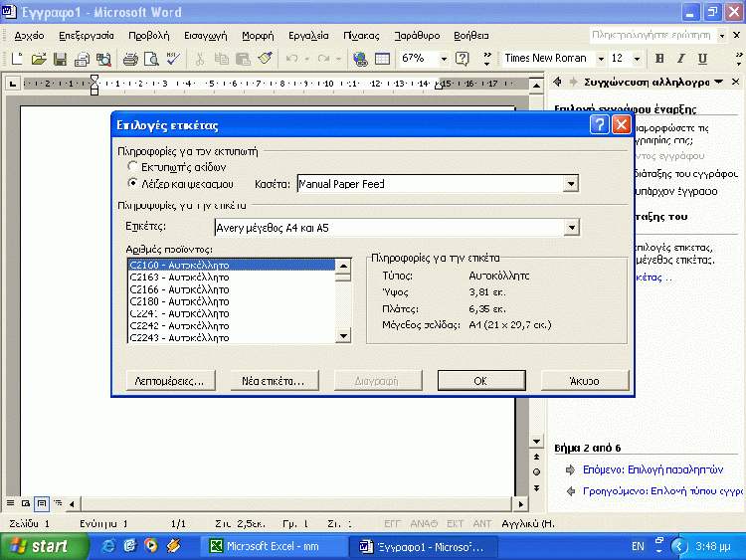Expand Standard toolbar options chevron
This screenshot has width=746, height=560.
tap(486, 59)
